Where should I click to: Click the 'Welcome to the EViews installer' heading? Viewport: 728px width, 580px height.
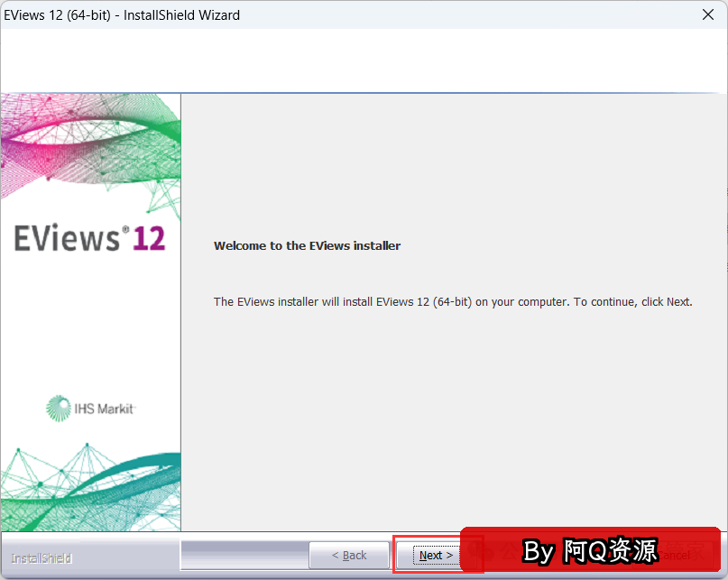coord(307,245)
